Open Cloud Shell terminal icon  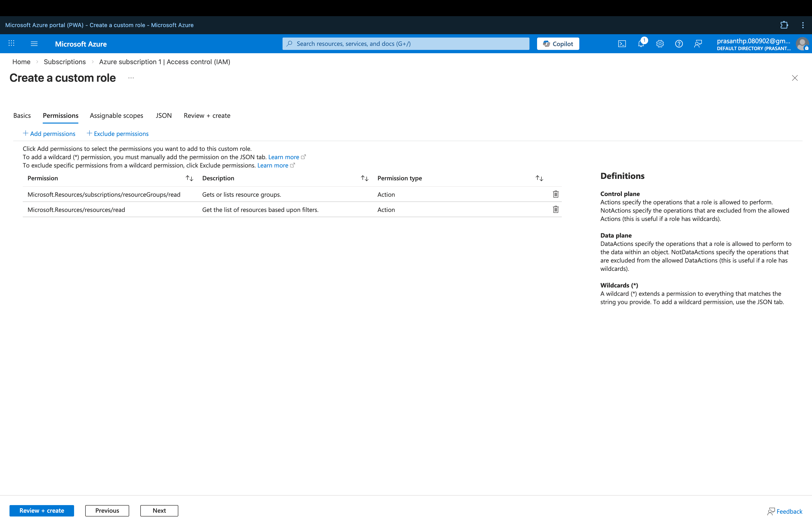622,44
